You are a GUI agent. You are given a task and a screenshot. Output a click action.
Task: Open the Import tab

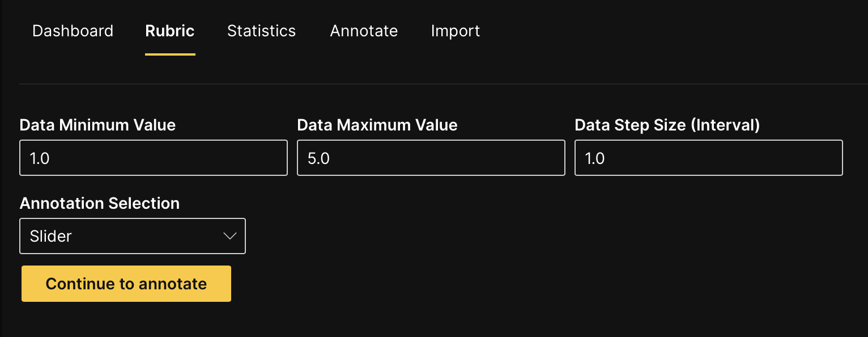click(x=455, y=31)
